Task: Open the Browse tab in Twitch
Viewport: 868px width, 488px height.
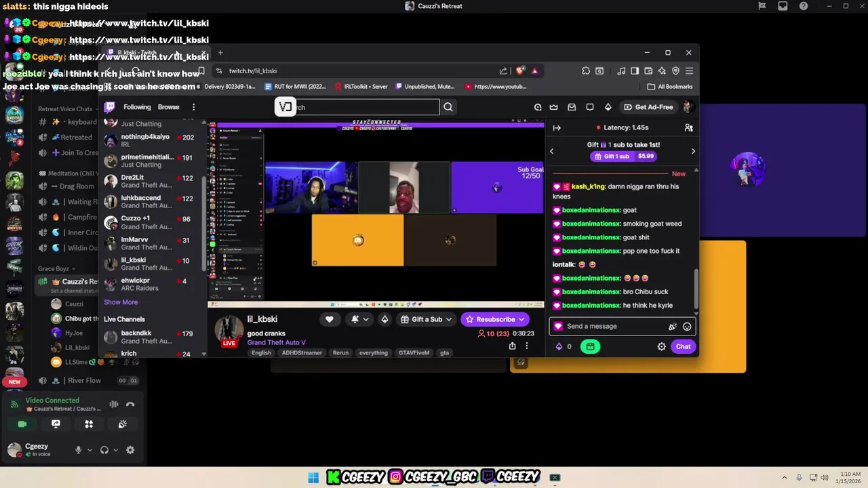Action: [168, 107]
